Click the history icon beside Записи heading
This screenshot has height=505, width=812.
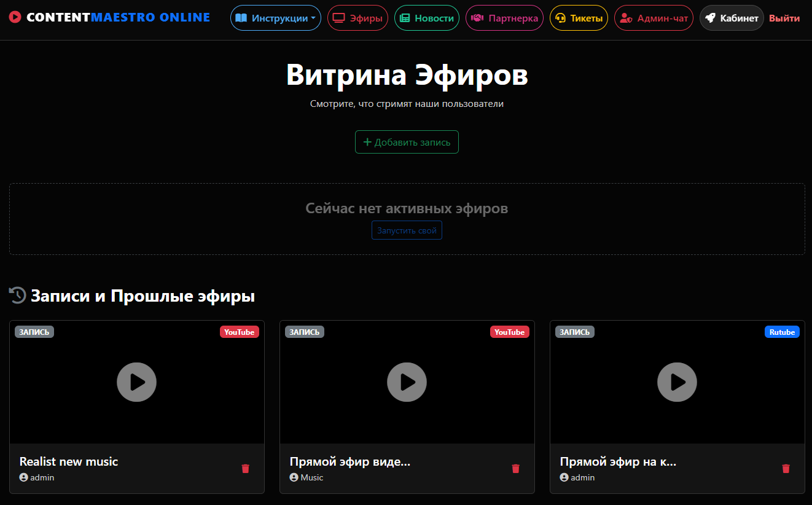17,296
